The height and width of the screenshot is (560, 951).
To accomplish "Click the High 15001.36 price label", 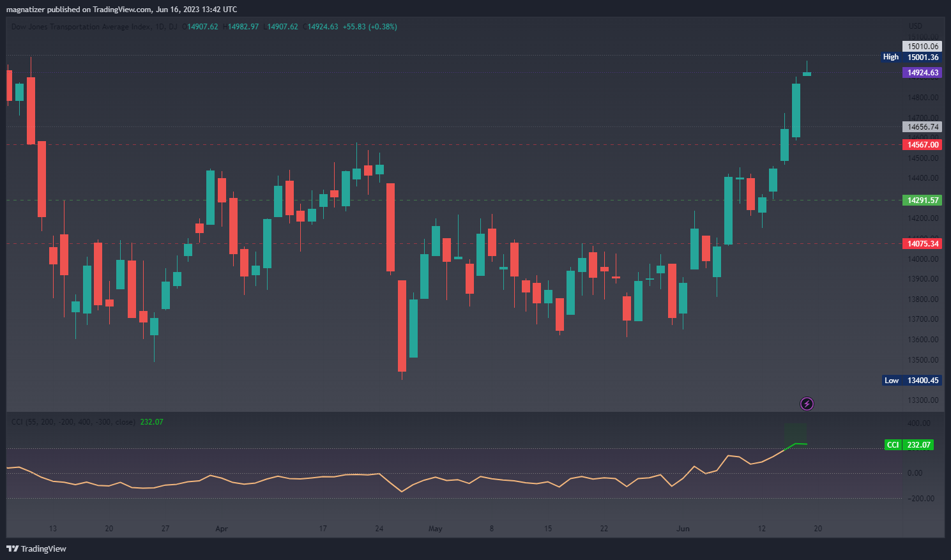I will click(x=911, y=57).
